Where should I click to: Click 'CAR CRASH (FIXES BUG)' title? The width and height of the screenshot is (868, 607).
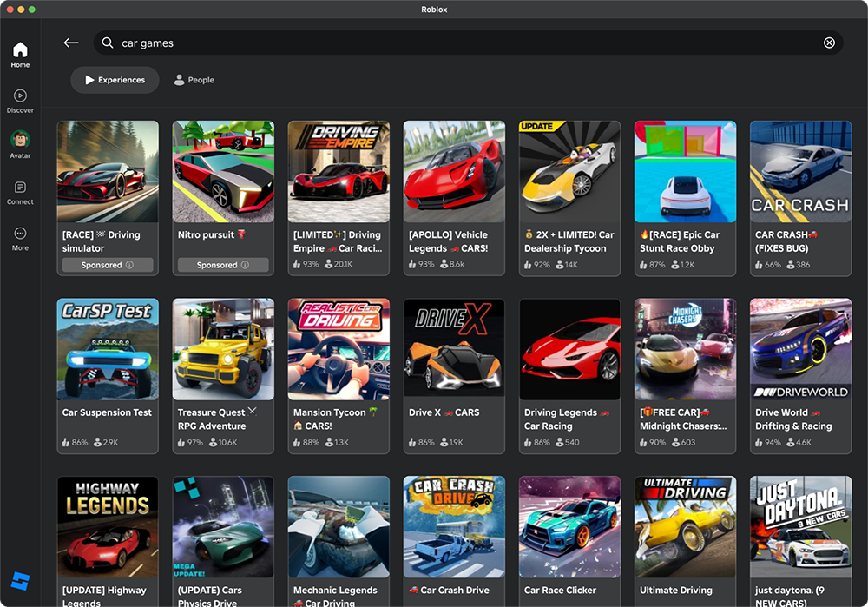pos(786,241)
